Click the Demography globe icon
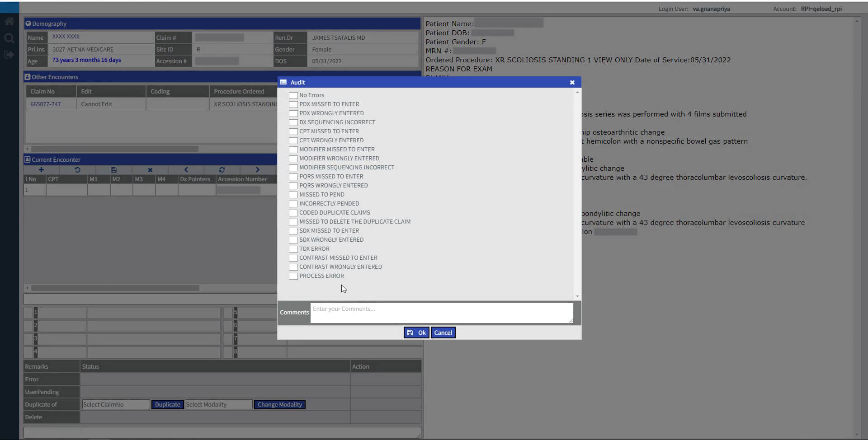 click(x=28, y=23)
